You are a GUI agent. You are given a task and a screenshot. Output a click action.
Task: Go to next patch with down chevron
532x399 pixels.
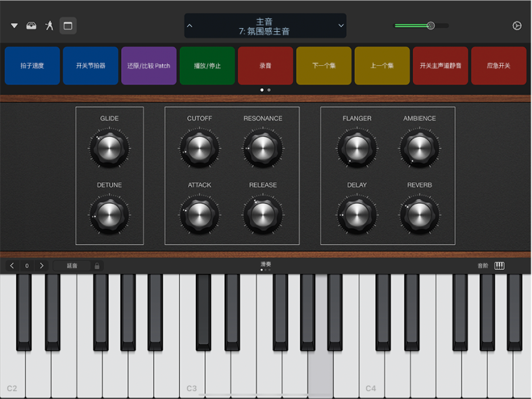341,26
